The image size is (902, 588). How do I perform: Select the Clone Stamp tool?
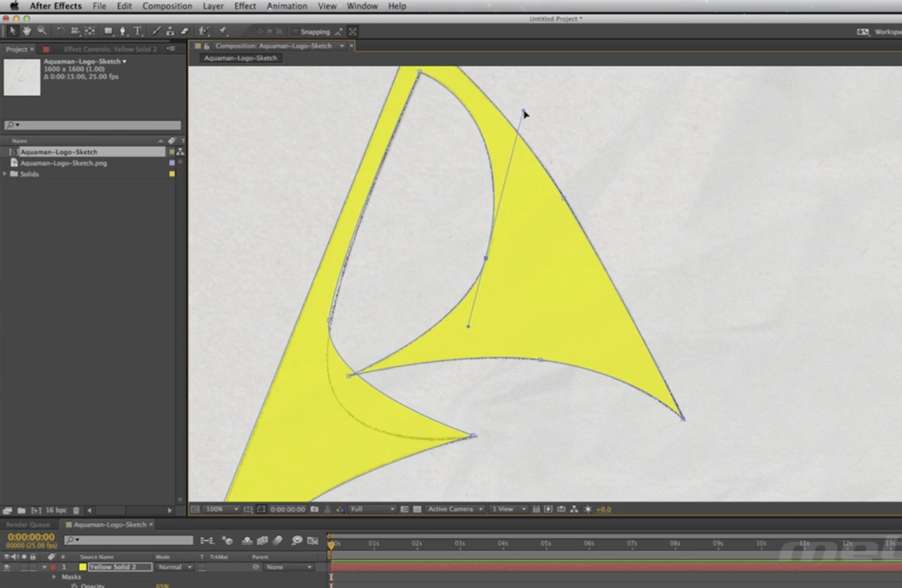coord(170,31)
